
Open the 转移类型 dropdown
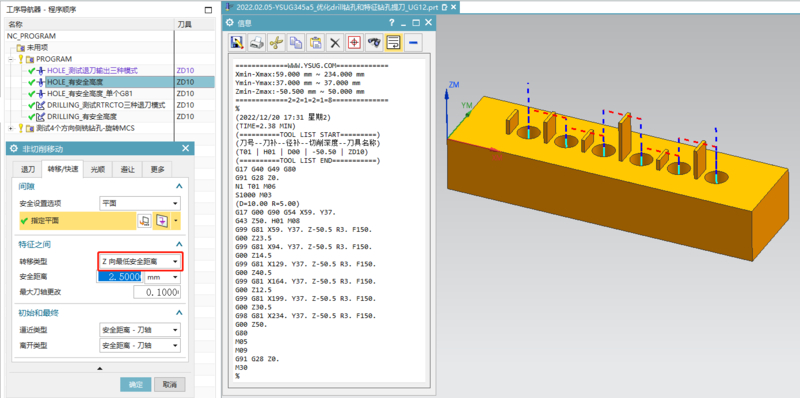click(x=139, y=261)
